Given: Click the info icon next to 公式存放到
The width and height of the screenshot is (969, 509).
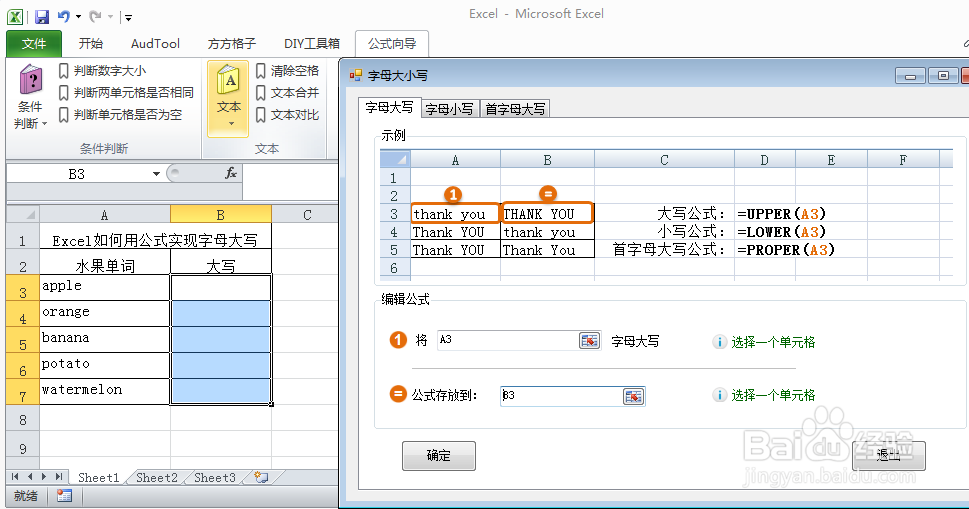Looking at the screenshot, I should [719, 395].
